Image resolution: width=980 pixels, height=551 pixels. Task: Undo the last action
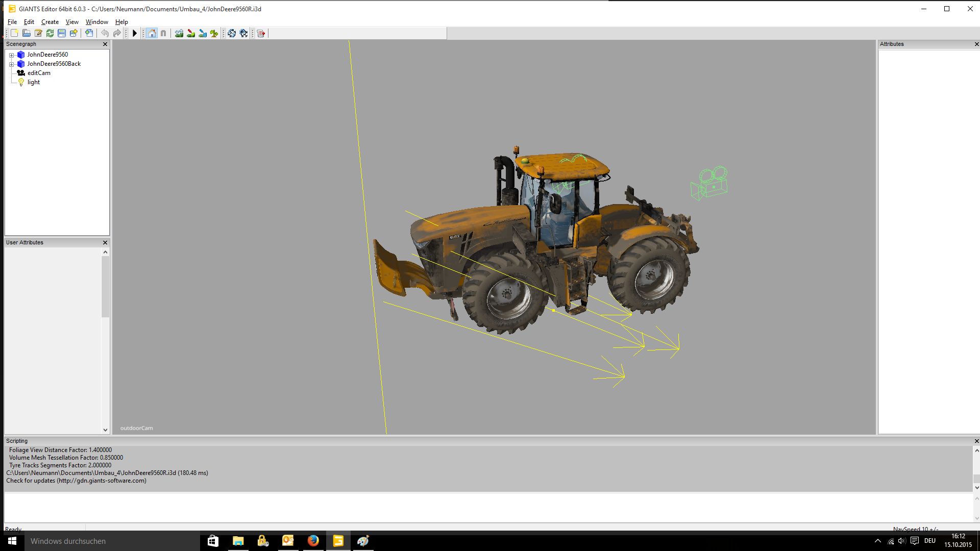pyautogui.click(x=105, y=33)
